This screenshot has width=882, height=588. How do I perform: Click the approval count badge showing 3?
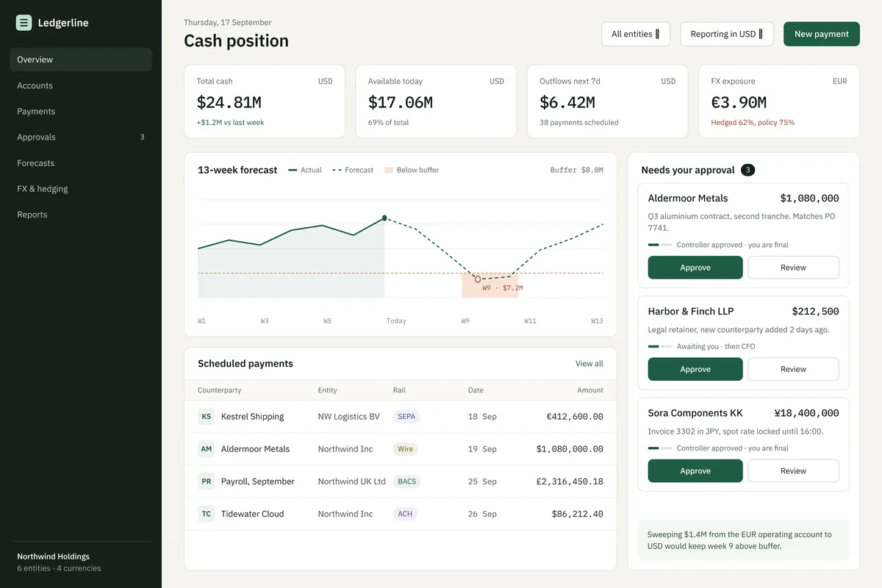pos(747,170)
